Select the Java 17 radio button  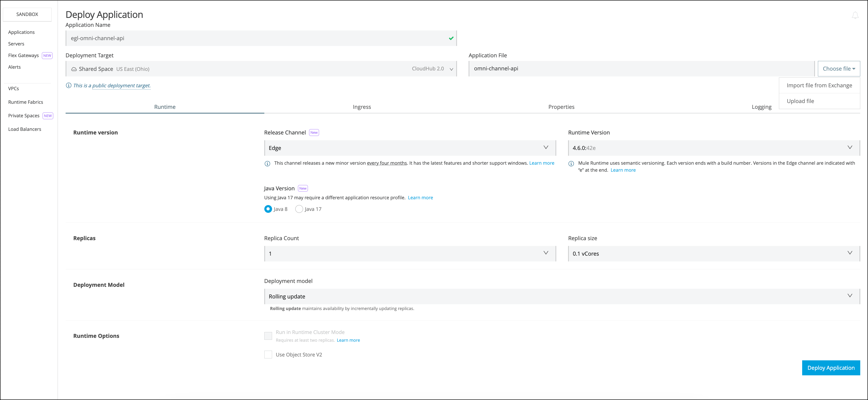coord(299,209)
